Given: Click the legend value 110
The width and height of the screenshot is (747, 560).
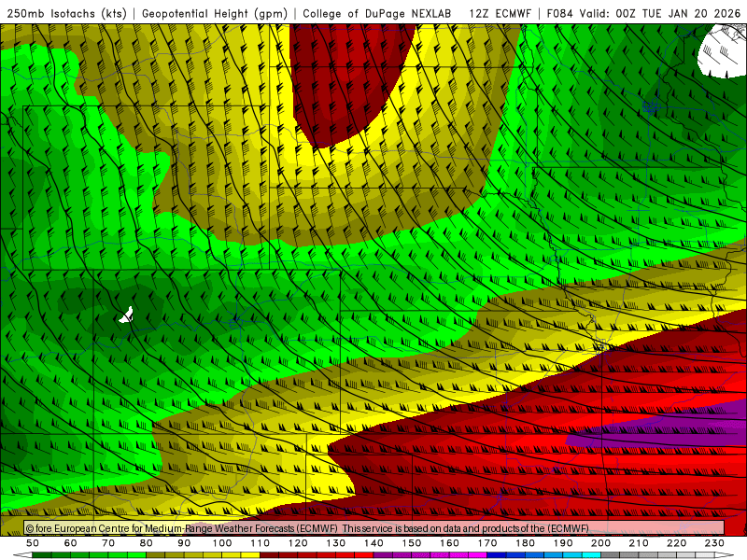Looking at the screenshot, I should tap(260, 543).
